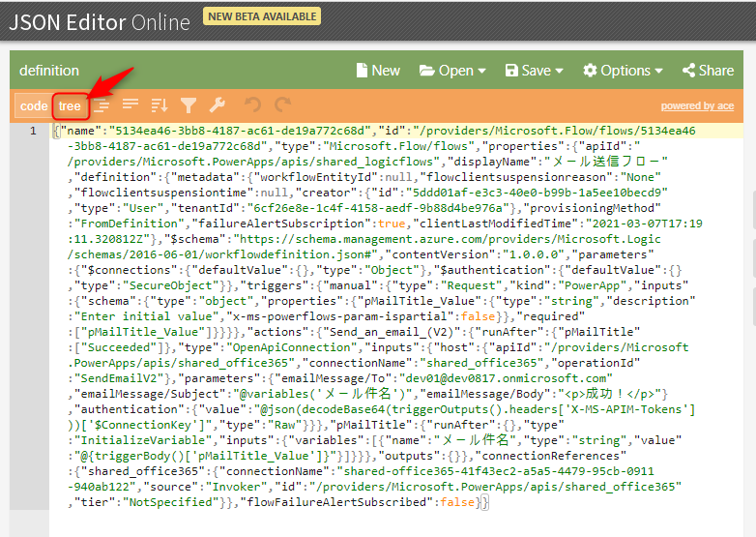
Task: Click the "failureAlertSubscription" key in code
Action: [x=281, y=224]
